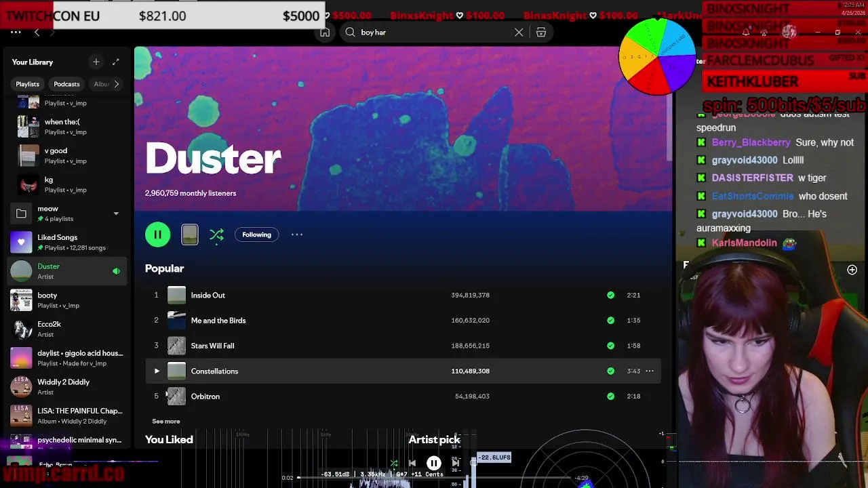Pause playback with the green Duster button
The height and width of the screenshot is (488, 868).
click(157, 235)
